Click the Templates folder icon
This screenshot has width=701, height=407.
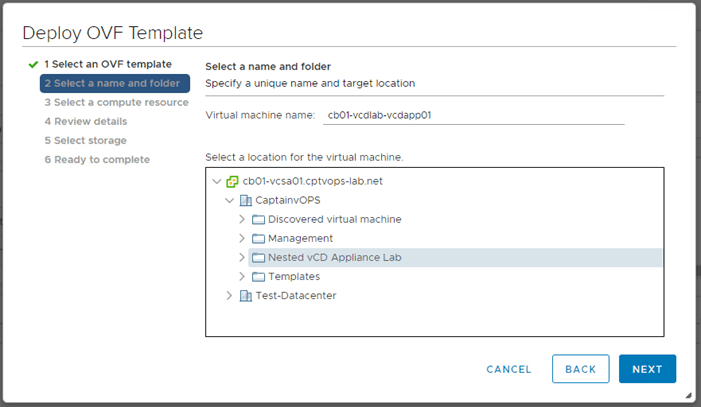[x=258, y=277]
